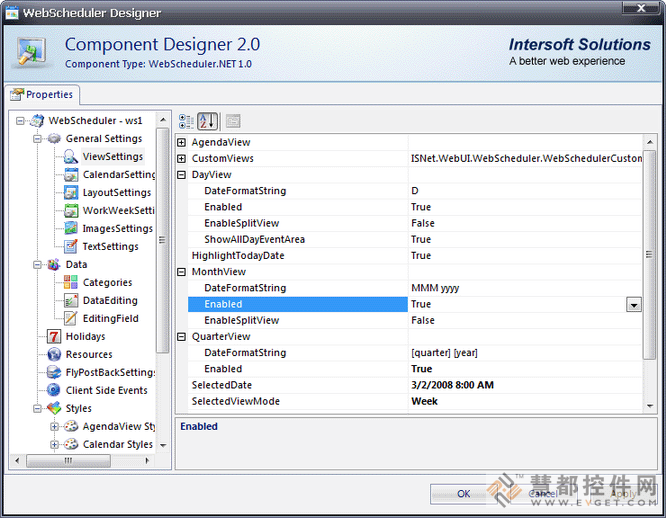This screenshot has width=666, height=518.
Task: Click the Client Side Events icon
Action: [x=54, y=390]
